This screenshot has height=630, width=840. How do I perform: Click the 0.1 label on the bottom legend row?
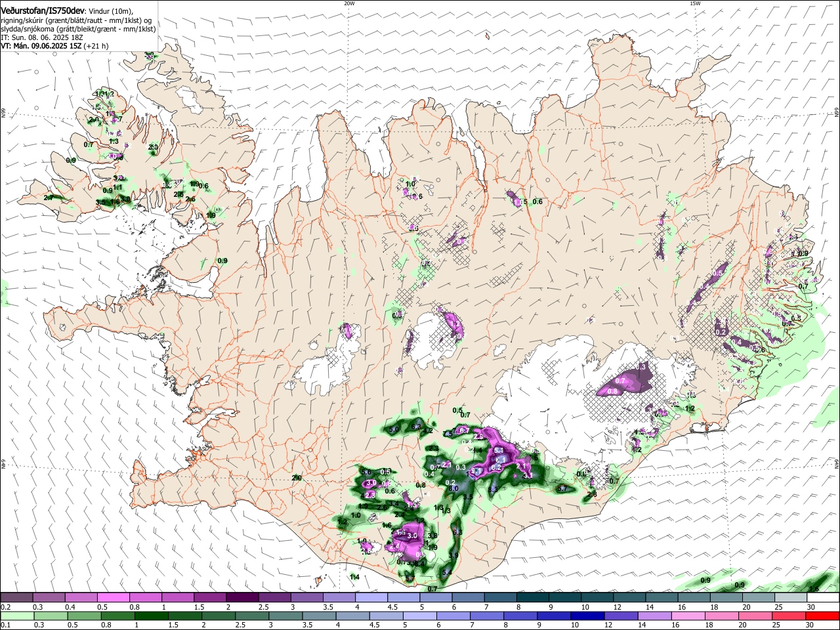point(5,625)
